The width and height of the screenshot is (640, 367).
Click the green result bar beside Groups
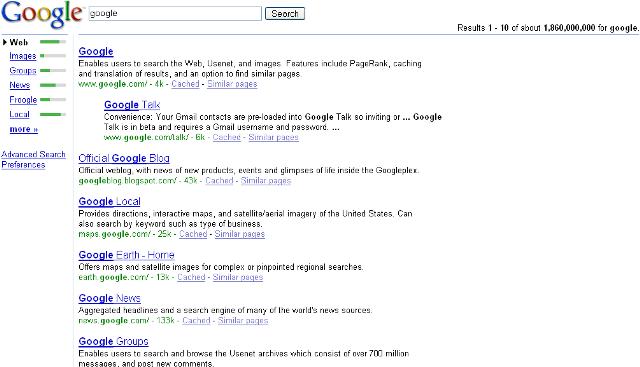coord(53,71)
